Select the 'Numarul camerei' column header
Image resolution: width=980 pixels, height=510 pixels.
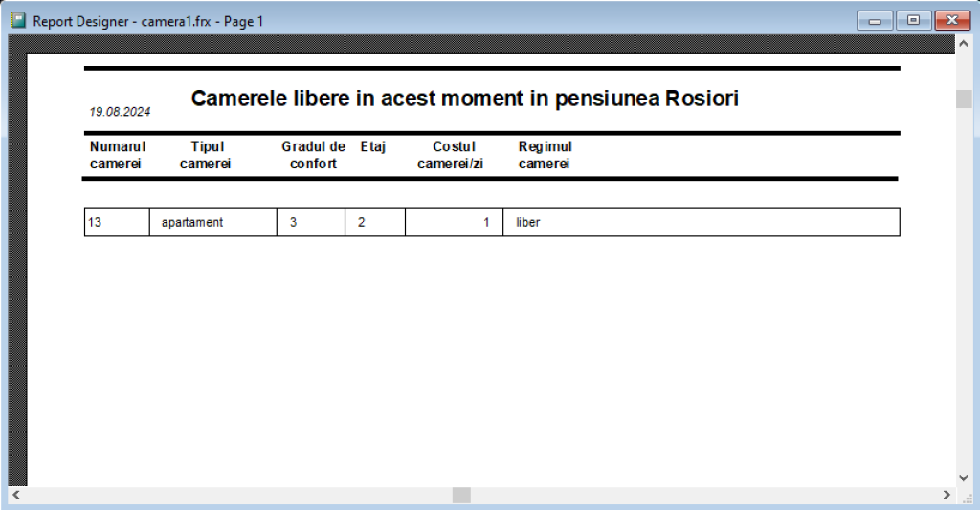point(117,155)
